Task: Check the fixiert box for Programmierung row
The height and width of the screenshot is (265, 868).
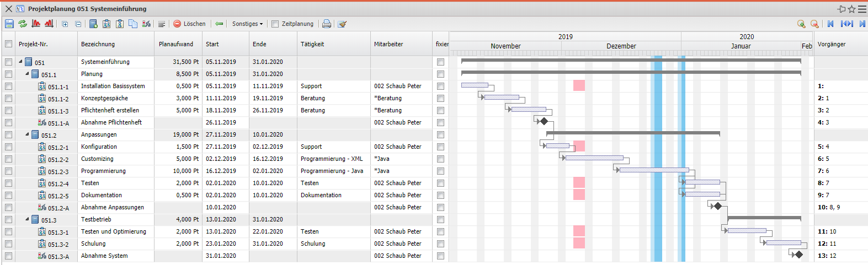Action: [440, 171]
